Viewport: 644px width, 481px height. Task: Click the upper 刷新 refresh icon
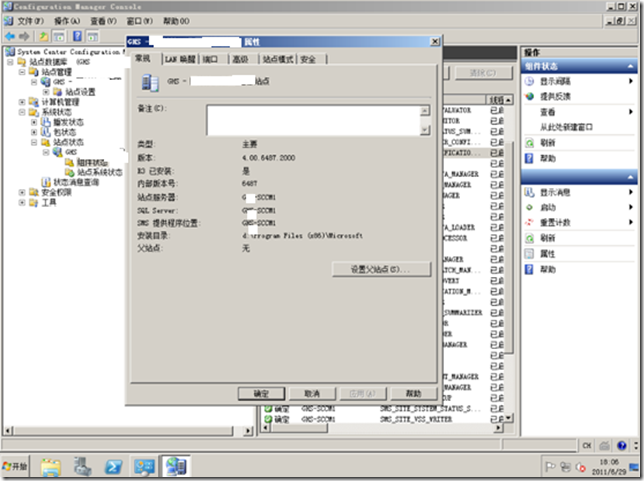point(529,143)
